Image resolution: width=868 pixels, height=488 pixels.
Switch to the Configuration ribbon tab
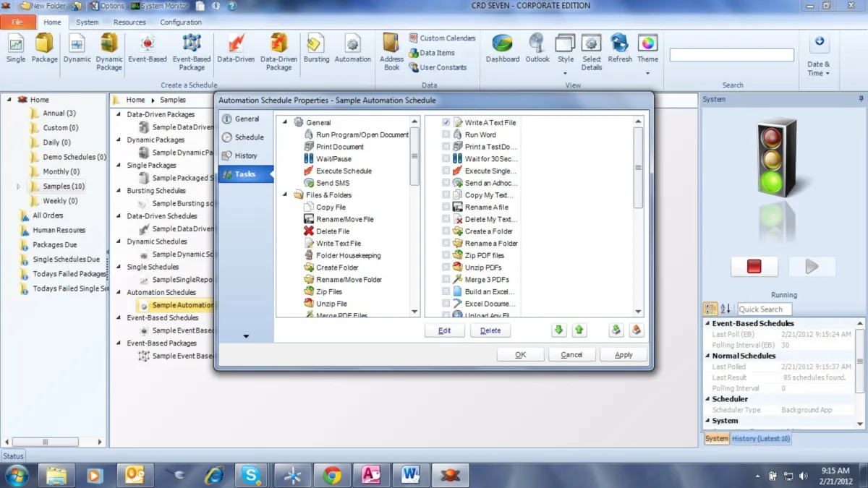click(181, 22)
